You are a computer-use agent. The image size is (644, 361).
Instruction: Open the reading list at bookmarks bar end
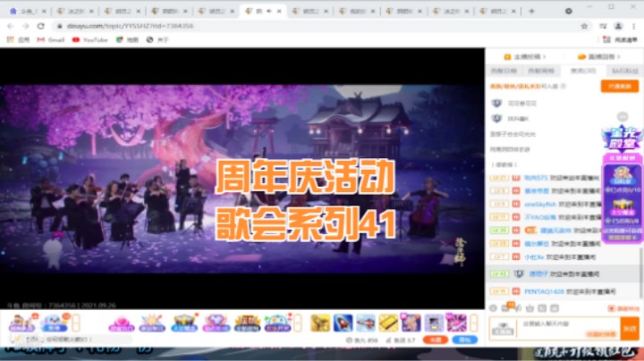tap(620, 40)
